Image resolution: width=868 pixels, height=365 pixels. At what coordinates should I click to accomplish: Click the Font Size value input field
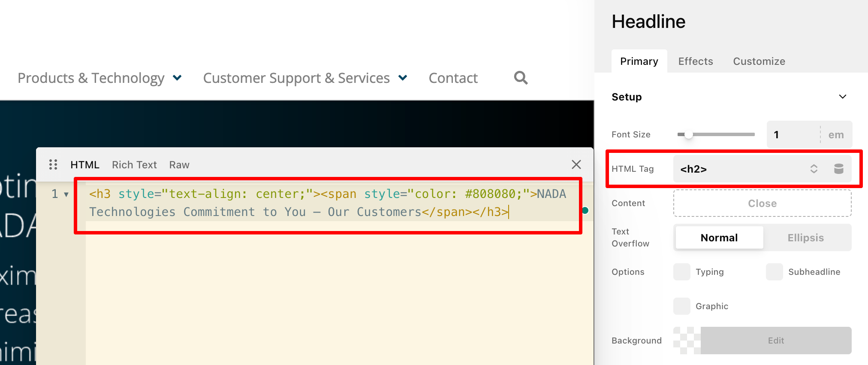pos(793,134)
